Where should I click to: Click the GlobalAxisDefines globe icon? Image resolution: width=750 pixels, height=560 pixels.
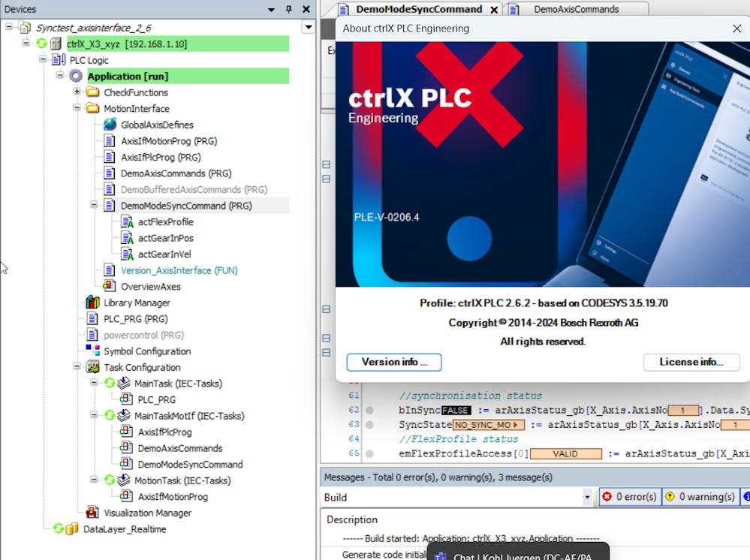coord(110,125)
